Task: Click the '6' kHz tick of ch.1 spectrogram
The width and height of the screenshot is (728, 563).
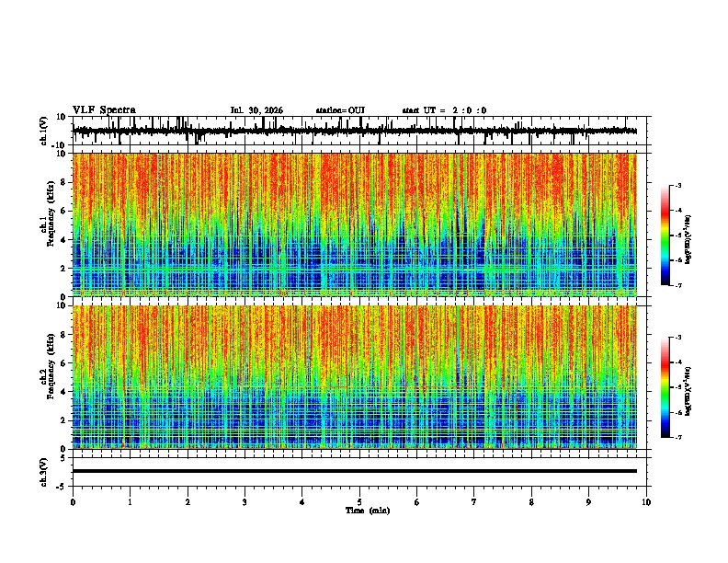Action: click(x=63, y=212)
